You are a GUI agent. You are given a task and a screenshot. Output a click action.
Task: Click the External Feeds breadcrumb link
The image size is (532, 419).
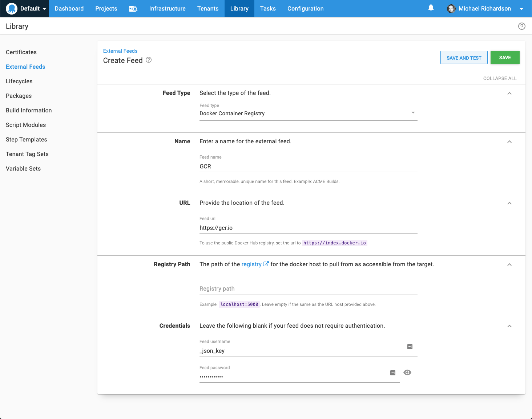coord(120,51)
